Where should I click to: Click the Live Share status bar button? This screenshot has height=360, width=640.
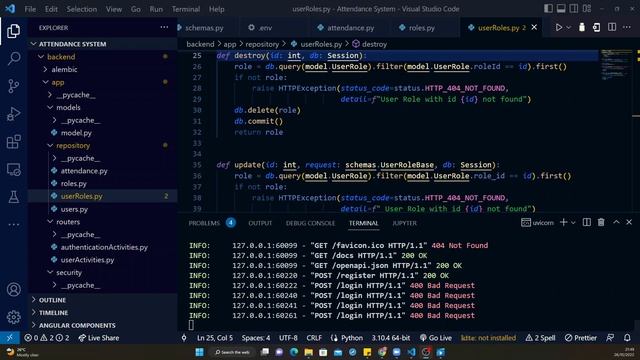pos(99,338)
